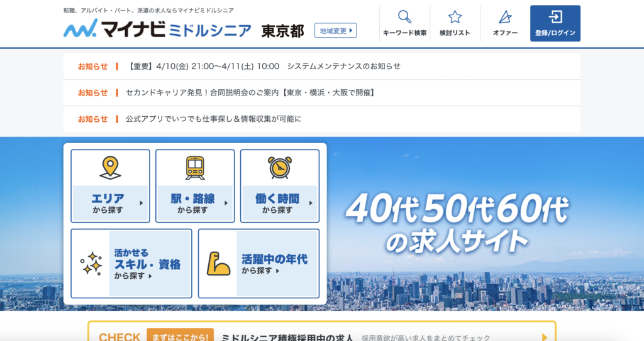The height and width of the screenshot is (341, 644).
Task: Expand the arrow beside エリアから探す
Action: tap(142, 203)
